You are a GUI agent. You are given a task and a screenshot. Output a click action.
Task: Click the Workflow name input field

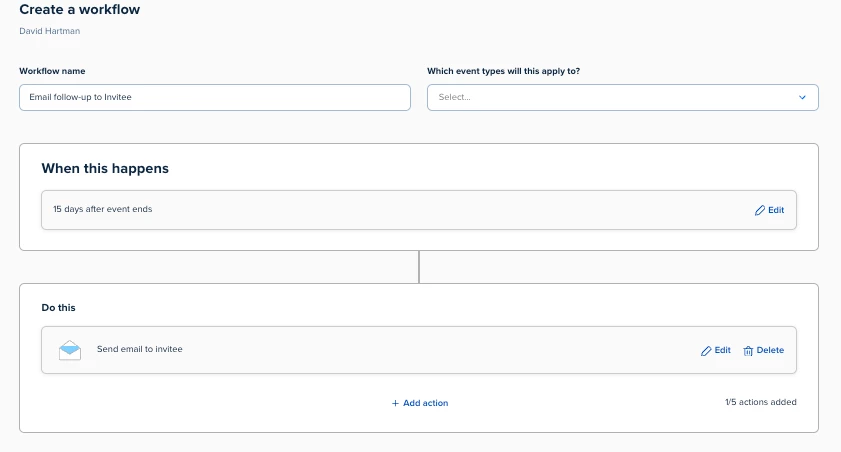pyautogui.click(x=215, y=97)
